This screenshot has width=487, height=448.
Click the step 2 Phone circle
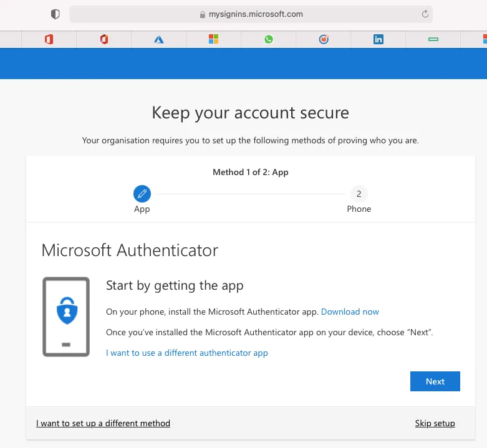359,194
